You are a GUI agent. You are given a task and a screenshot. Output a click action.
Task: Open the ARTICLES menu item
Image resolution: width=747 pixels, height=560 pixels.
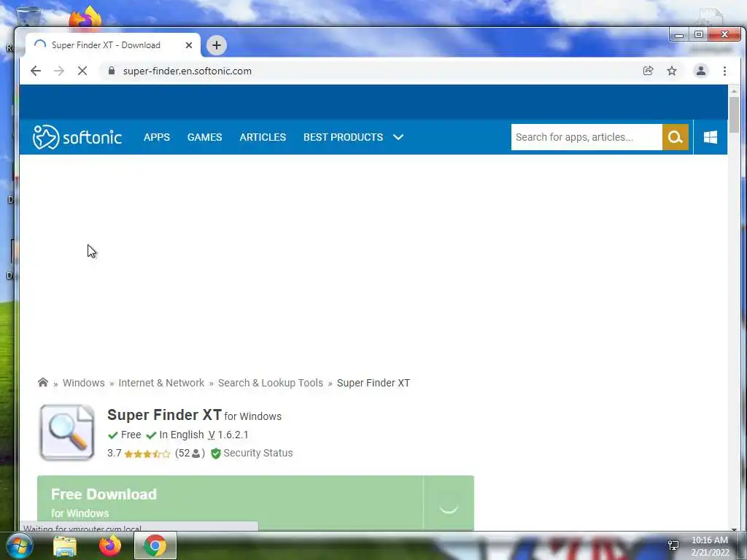tap(263, 137)
